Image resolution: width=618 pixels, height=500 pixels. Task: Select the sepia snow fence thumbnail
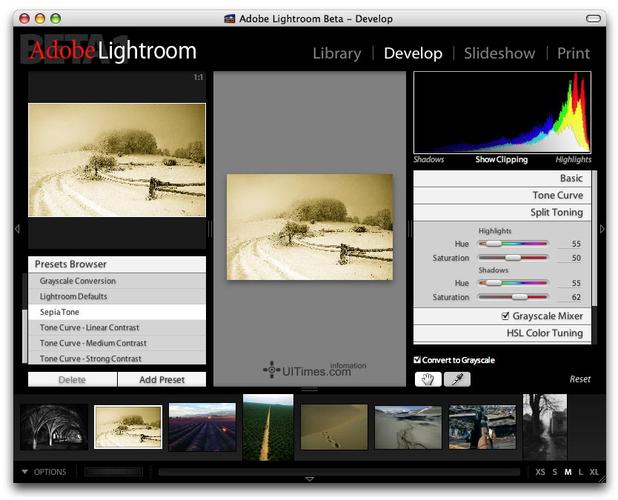point(128,427)
